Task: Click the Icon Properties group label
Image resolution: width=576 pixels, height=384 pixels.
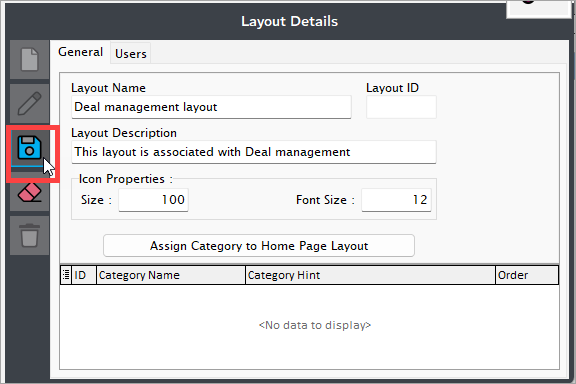Action: [125, 179]
